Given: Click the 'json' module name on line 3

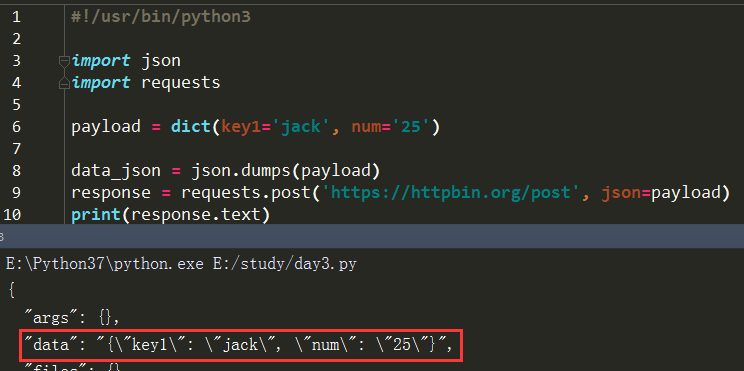Looking at the screenshot, I should pos(161,61).
